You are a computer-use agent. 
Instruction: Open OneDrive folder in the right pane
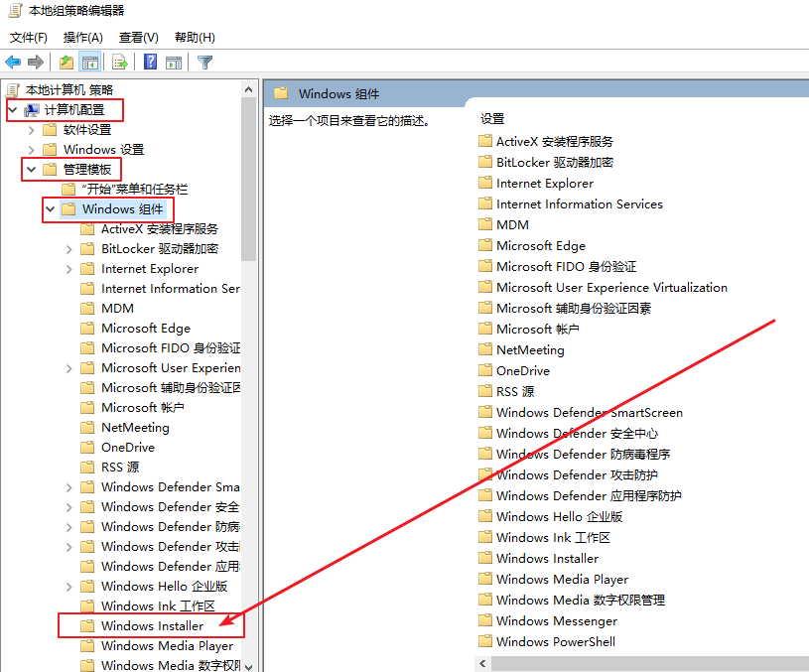pos(523,370)
